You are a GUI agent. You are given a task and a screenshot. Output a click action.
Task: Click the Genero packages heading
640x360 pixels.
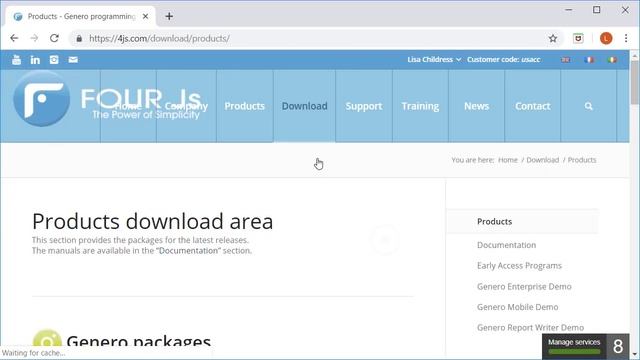(x=138, y=341)
